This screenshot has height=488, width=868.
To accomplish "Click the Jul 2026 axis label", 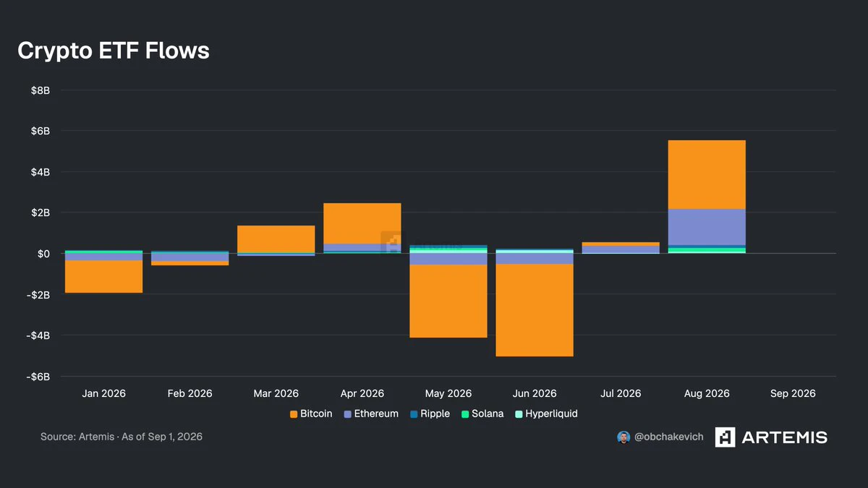I will point(621,394).
